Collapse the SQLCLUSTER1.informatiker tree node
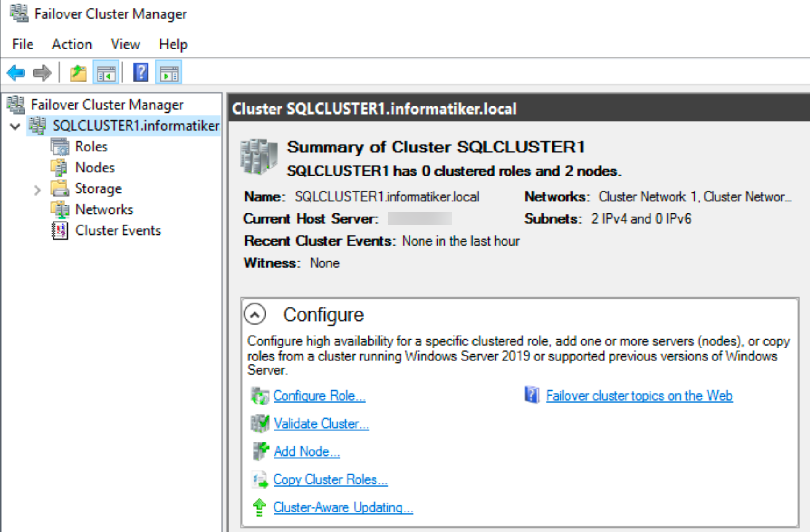This screenshot has height=532, width=810. 16,127
